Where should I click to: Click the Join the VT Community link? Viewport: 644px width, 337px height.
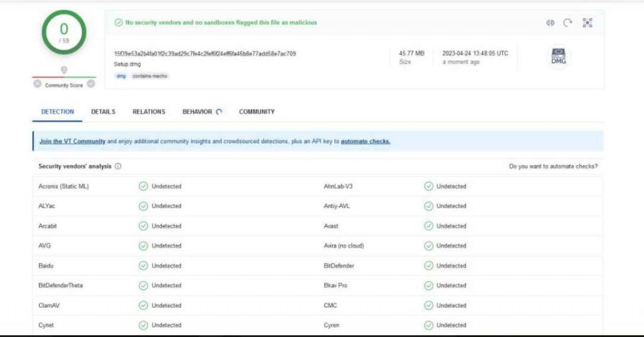click(72, 141)
